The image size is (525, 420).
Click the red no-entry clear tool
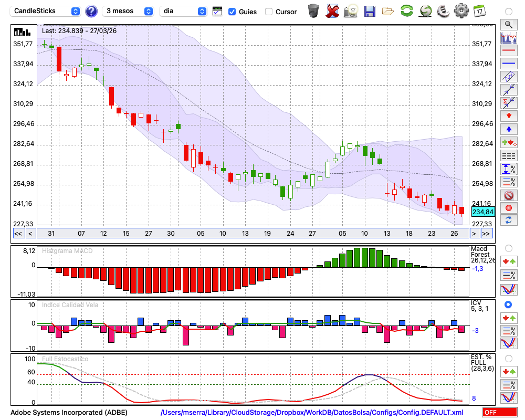(x=508, y=195)
